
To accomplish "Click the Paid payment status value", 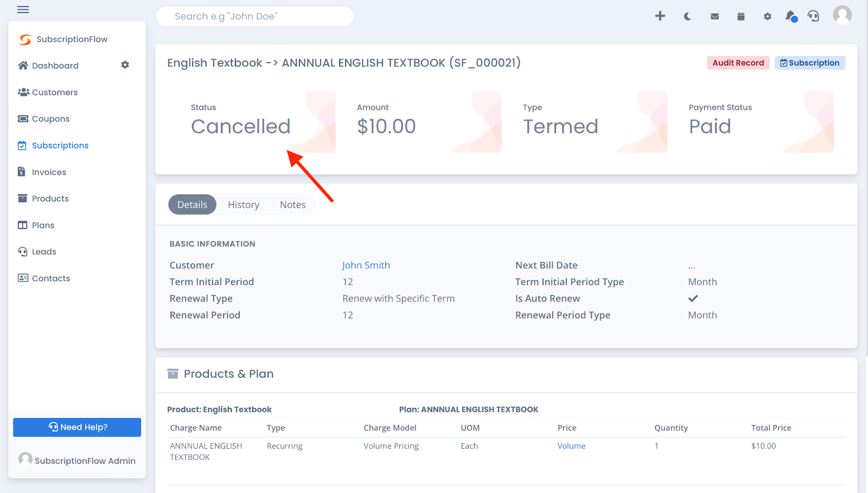I will tap(710, 127).
